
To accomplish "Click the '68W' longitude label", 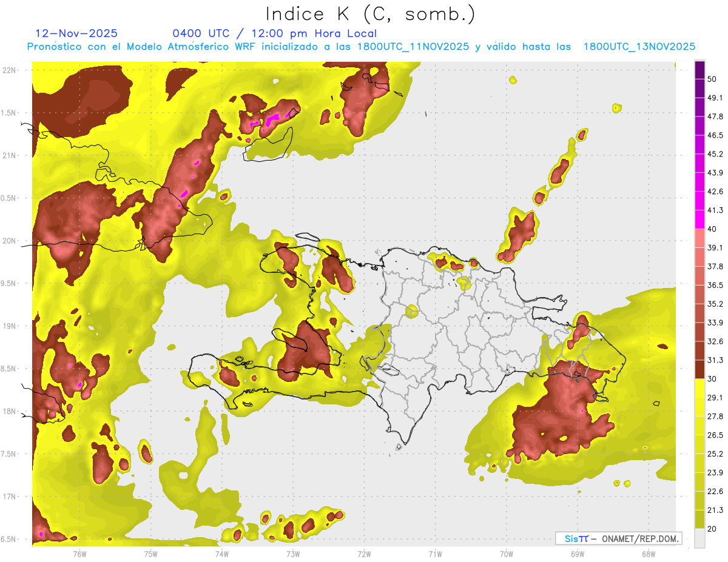I will coord(649,554).
